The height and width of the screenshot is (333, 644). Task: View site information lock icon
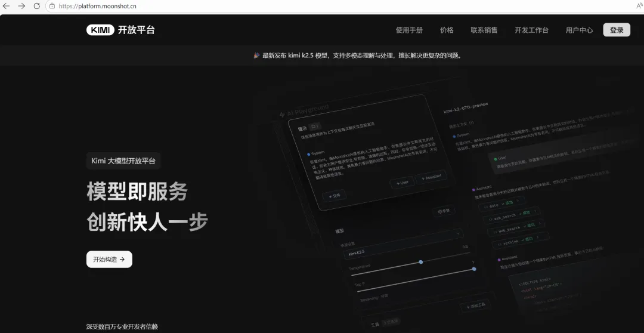coord(52,6)
